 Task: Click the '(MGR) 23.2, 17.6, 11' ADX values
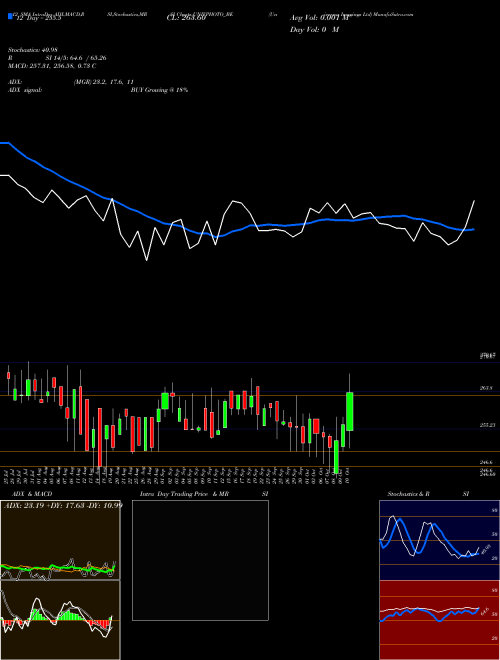(x=104, y=82)
